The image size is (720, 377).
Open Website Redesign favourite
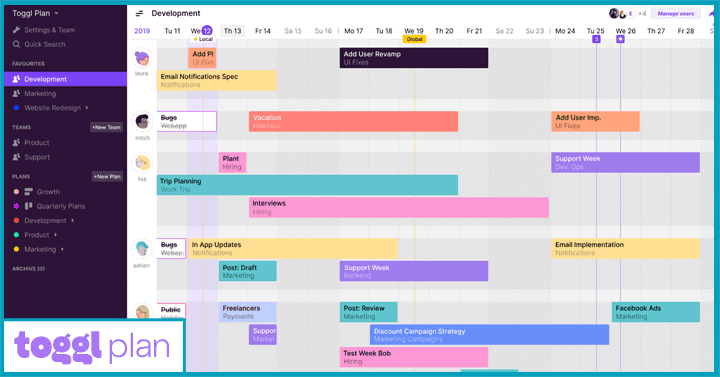pos(52,107)
